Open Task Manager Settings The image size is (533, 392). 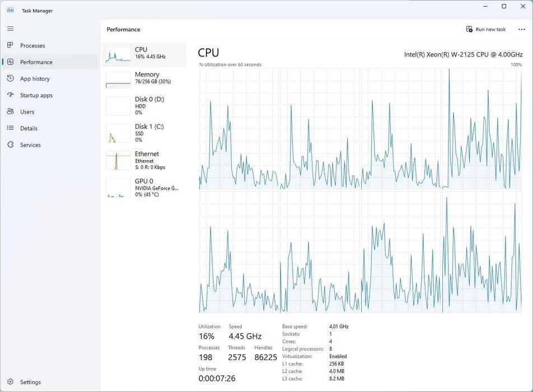[x=50, y=382]
